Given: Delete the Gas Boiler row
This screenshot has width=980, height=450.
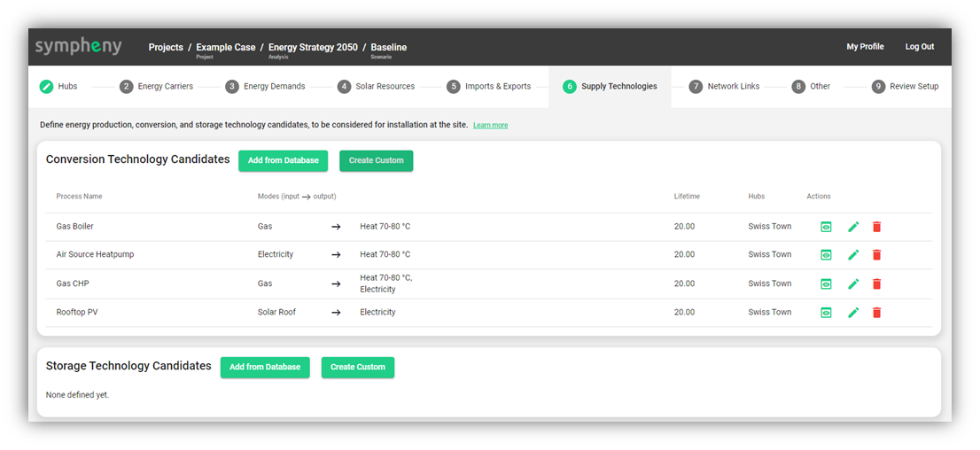Looking at the screenshot, I should pyautogui.click(x=876, y=227).
